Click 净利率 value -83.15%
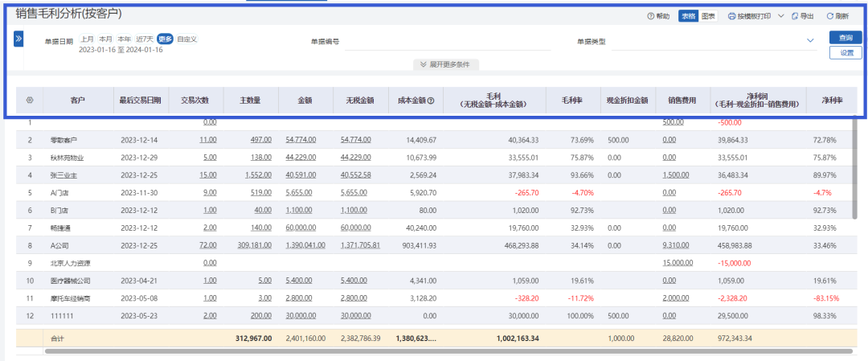This screenshot has height=361, width=868. point(827,298)
